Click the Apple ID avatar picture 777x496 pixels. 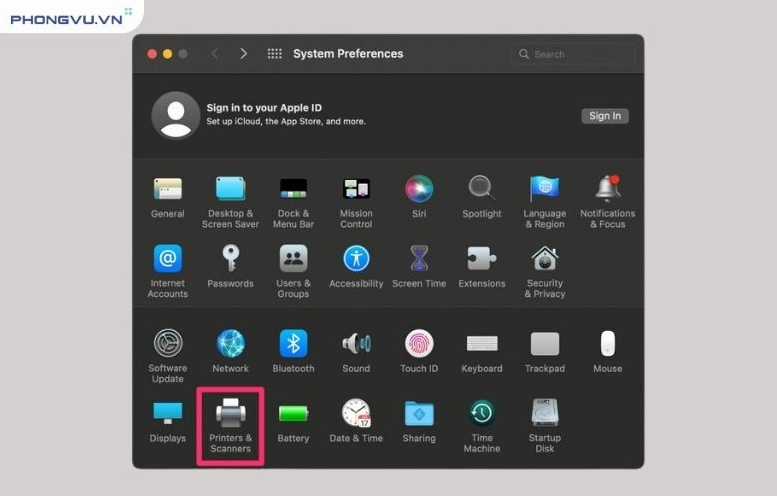click(176, 115)
